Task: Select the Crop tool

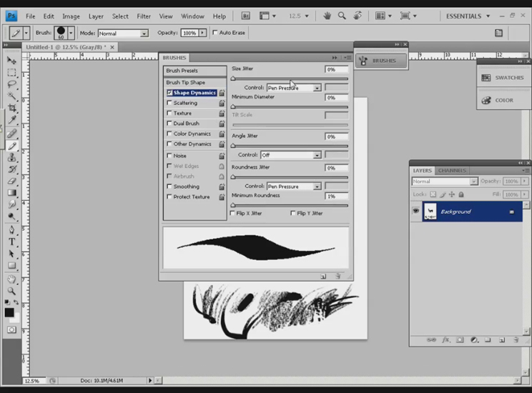Action: [x=11, y=108]
